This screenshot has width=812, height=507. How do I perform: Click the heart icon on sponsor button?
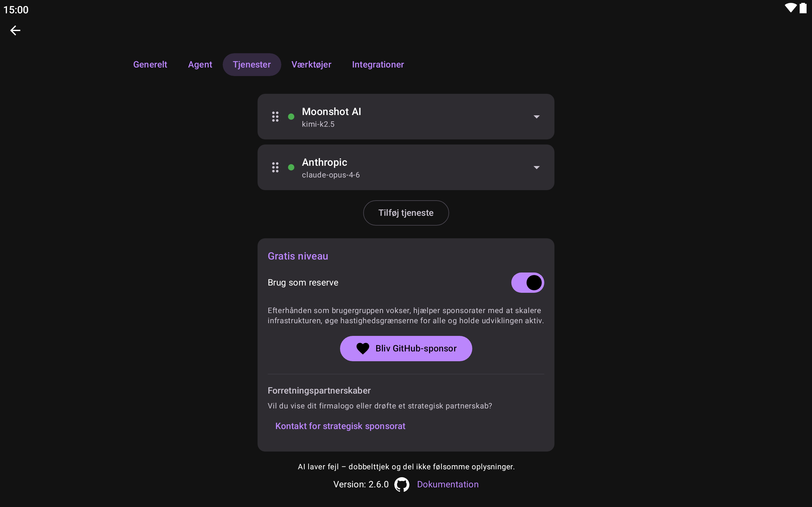pos(363,349)
